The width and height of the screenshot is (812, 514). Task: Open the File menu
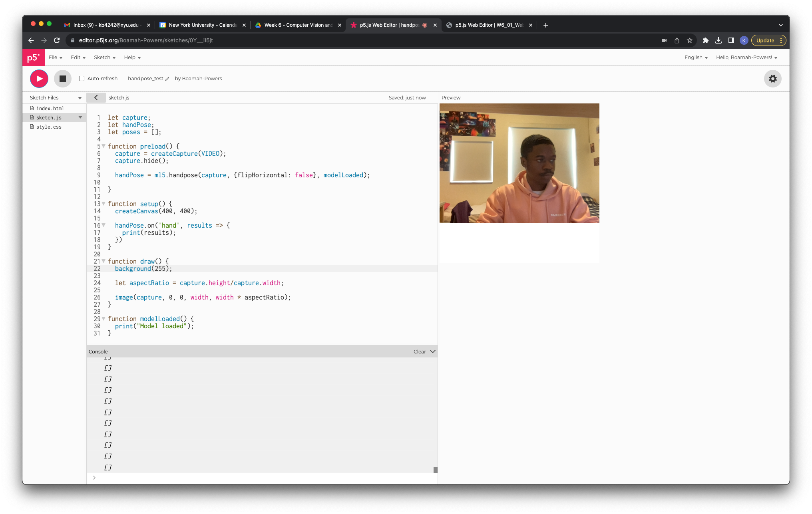pyautogui.click(x=56, y=58)
